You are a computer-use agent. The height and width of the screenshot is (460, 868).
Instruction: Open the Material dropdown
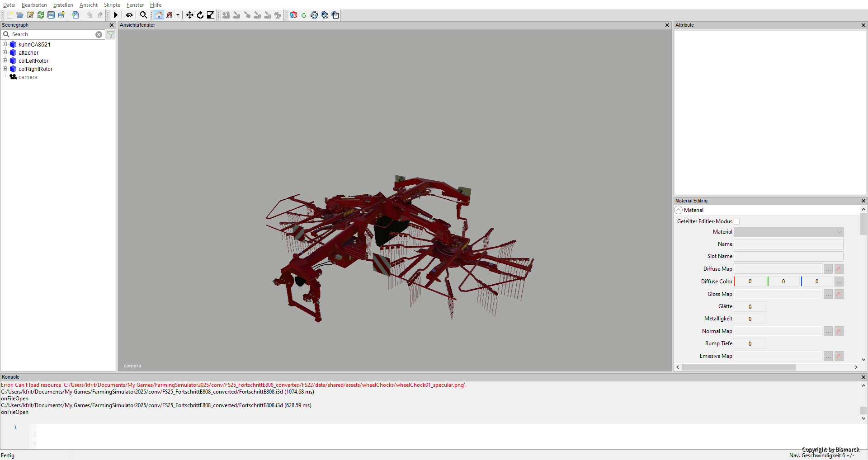[x=788, y=232]
